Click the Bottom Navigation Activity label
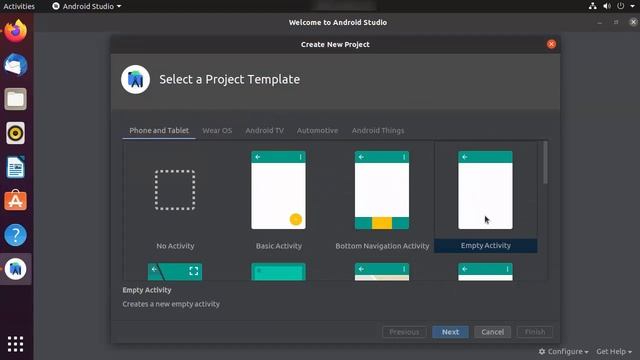Screen dimensions: 640x360 [382, 246]
